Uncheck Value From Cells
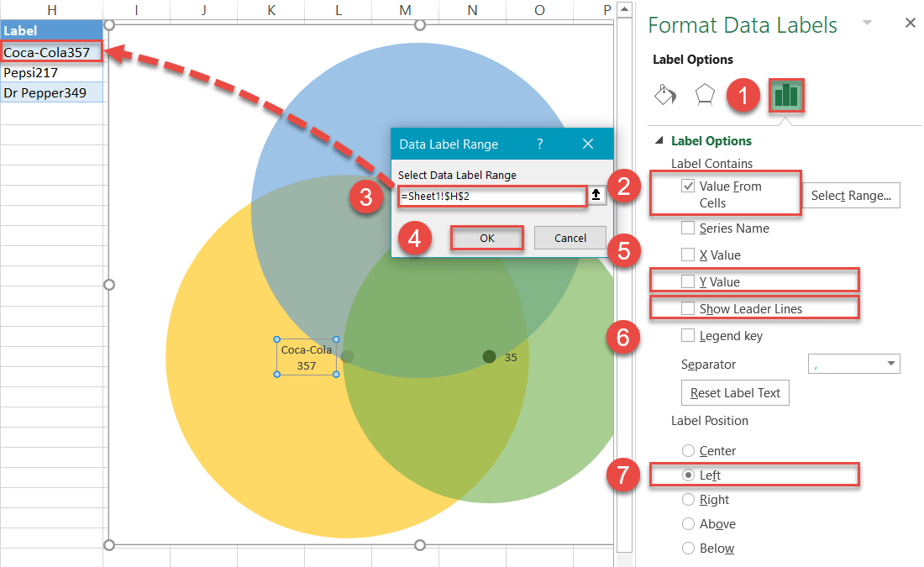 pos(686,186)
